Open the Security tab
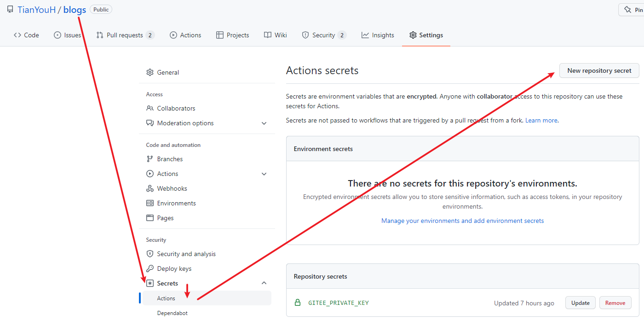 click(324, 35)
